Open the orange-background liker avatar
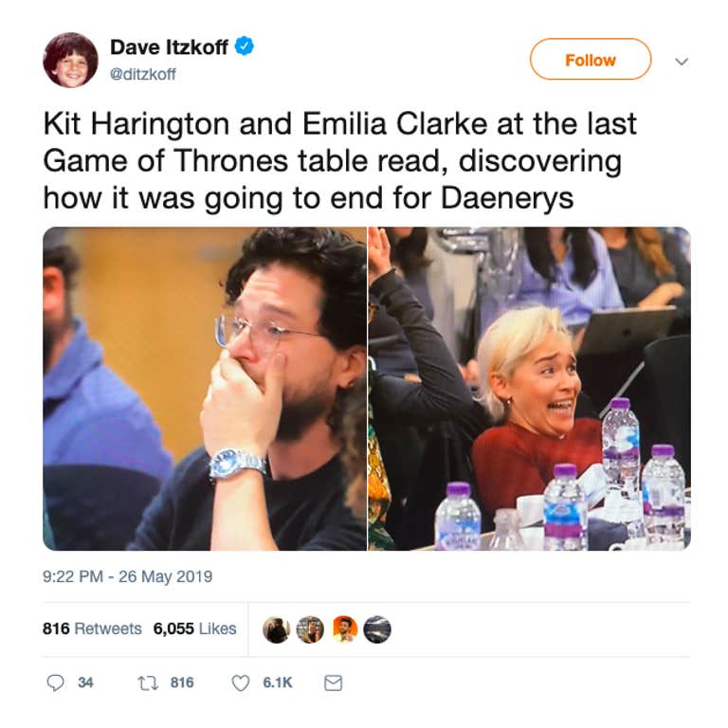 [x=344, y=629]
